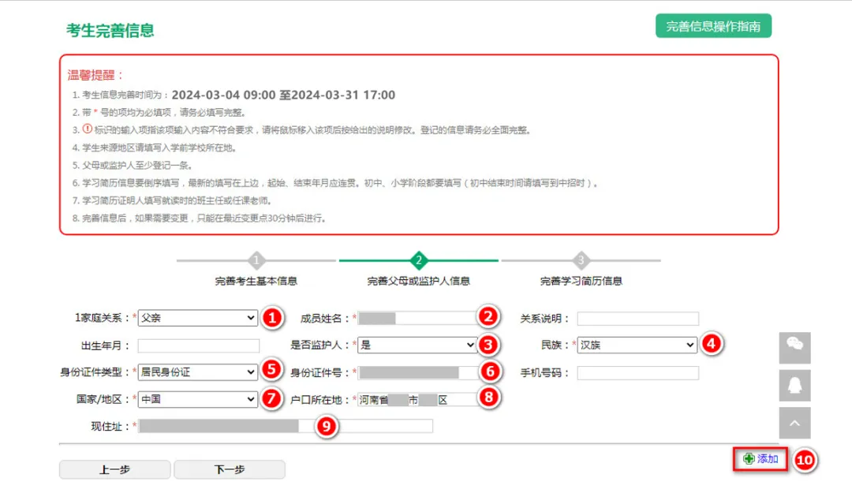This screenshot has width=852, height=504.
Task: Open the 国家/地区 dropdown showing 中国
Action: (x=196, y=399)
